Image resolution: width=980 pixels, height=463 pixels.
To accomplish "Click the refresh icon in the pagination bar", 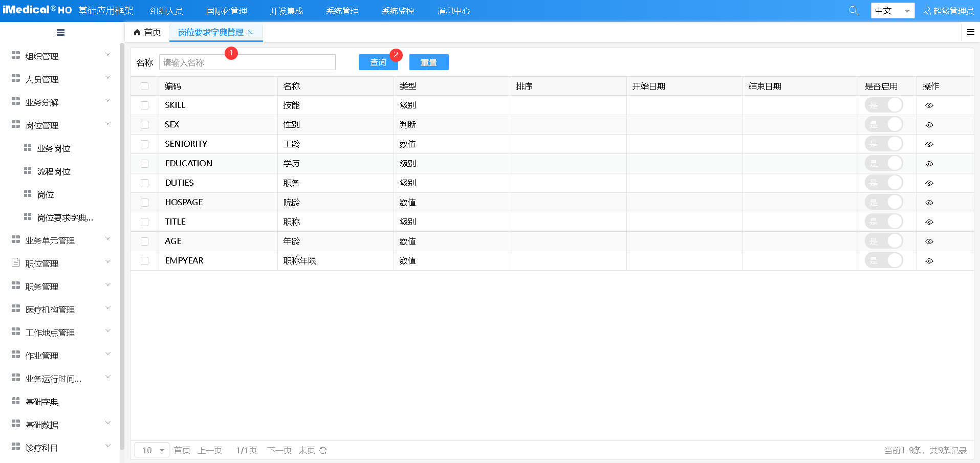I will 322,450.
